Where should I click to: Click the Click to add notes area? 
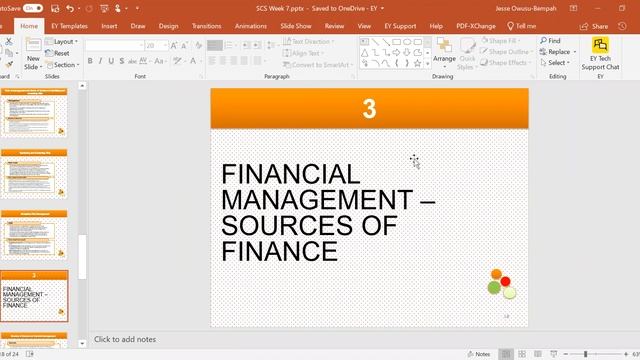coord(125,339)
